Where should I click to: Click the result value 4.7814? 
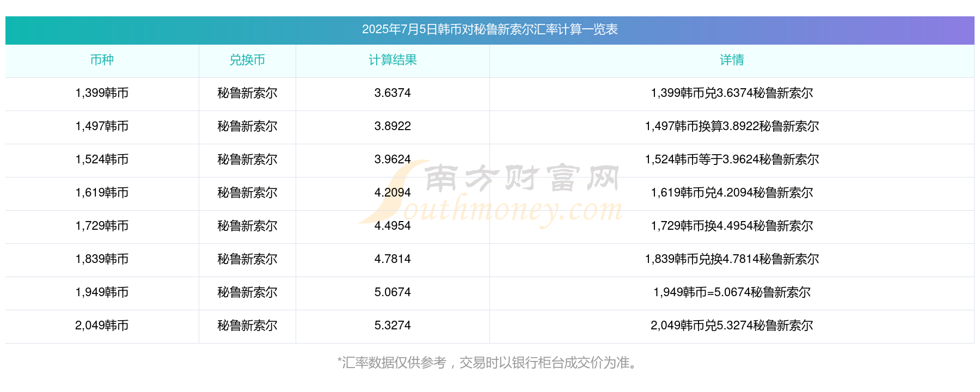[x=393, y=259]
